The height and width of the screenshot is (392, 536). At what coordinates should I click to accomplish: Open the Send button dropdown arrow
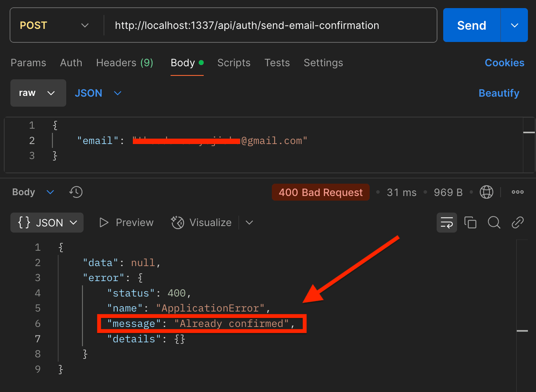pyautogui.click(x=514, y=25)
